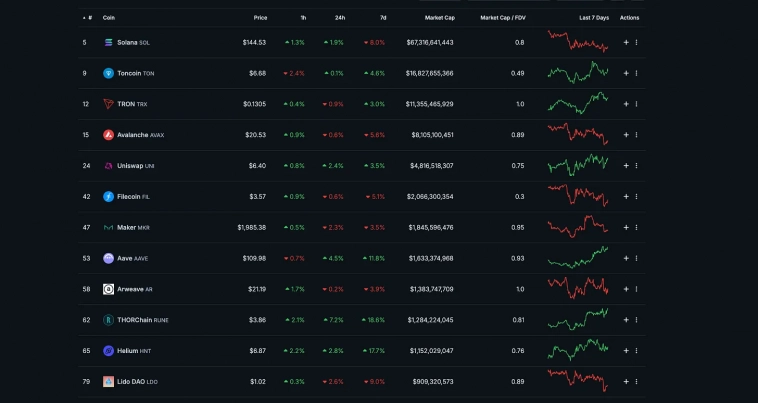This screenshot has height=403, width=758.
Task: Add TRON with the plus icon
Action: 626,104
